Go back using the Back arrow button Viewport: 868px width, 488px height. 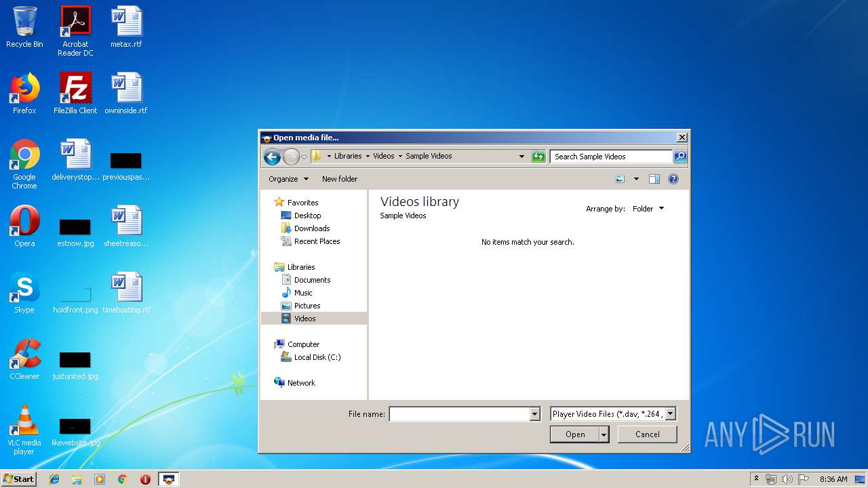coord(272,157)
